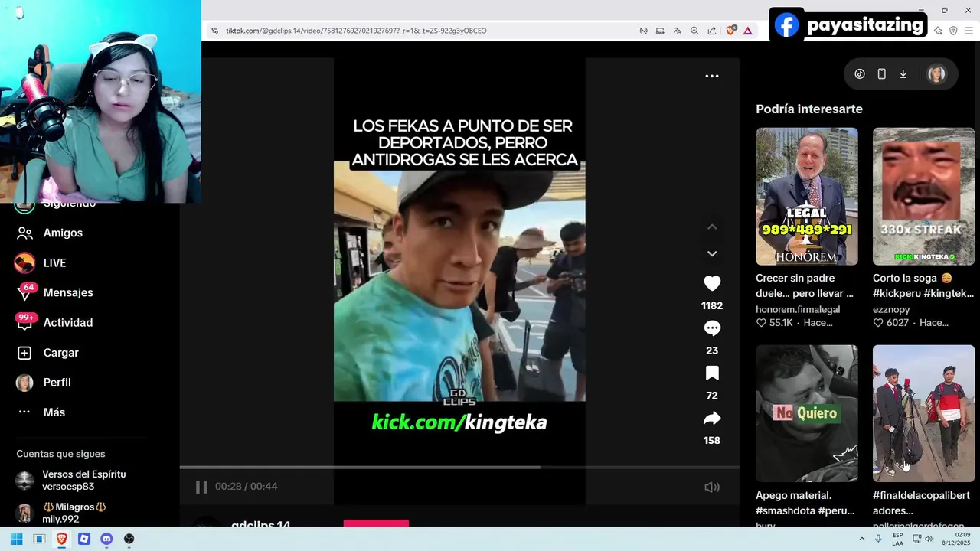Open the profile avatar menu at top right
980x551 pixels.
(936, 74)
